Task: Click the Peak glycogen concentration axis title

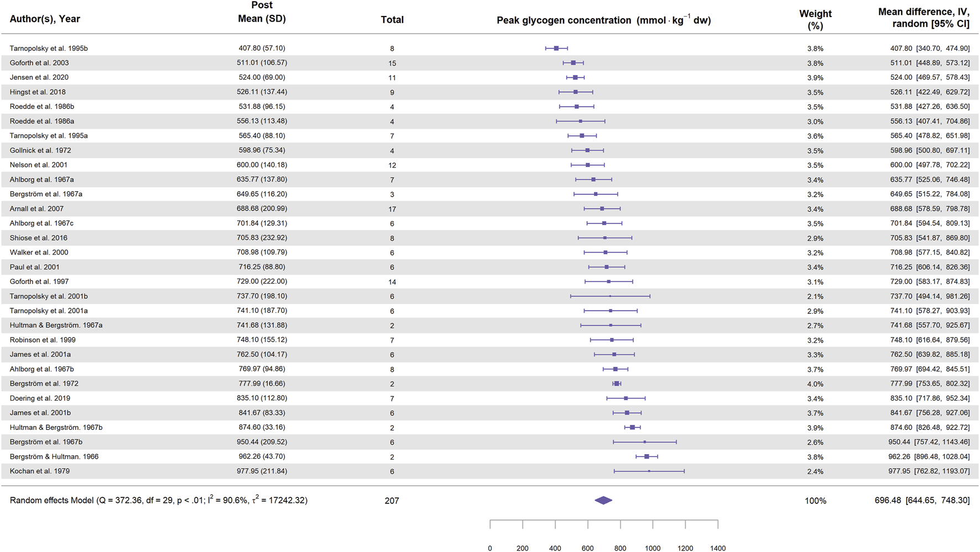Action: tap(603, 20)
